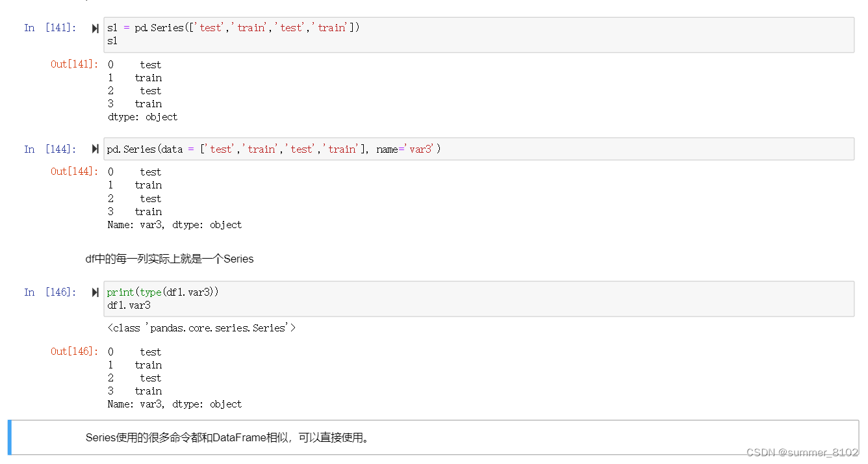Viewport: 868px width, 464px height.
Task: Select the markdown cell starting 'Series使用的很多命令'
Action: tap(433, 437)
